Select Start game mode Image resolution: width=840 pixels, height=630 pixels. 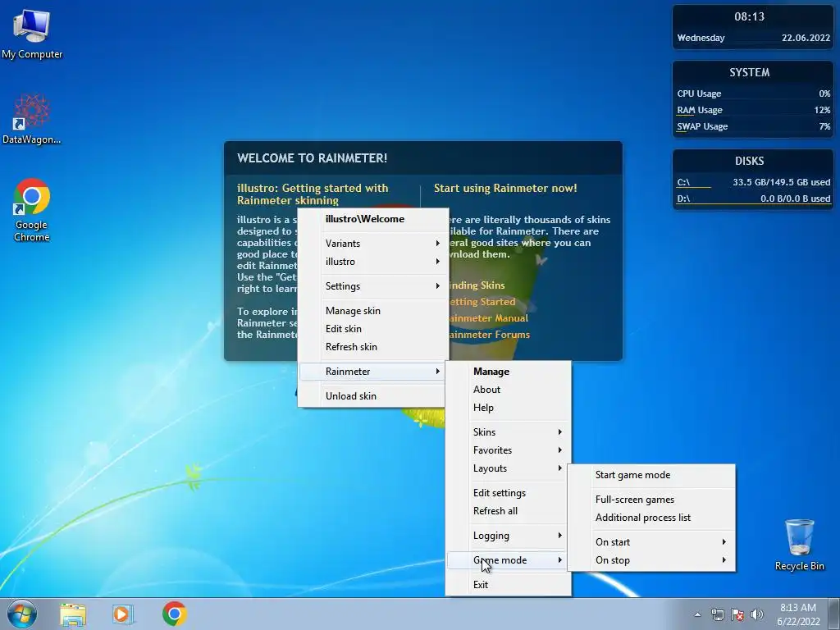(x=651, y=475)
